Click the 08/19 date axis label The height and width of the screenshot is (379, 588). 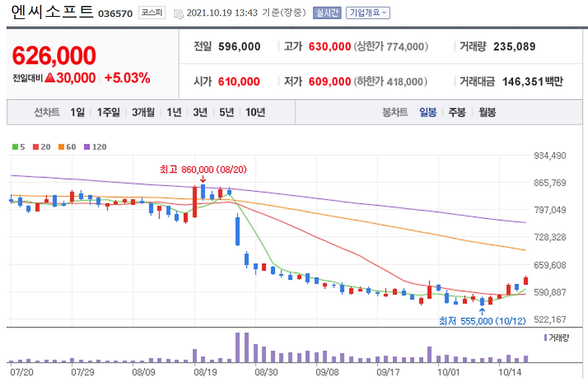[x=205, y=372]
